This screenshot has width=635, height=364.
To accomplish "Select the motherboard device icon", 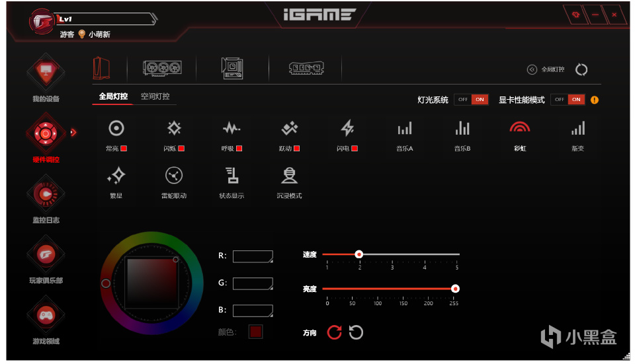I will point(232,68).
